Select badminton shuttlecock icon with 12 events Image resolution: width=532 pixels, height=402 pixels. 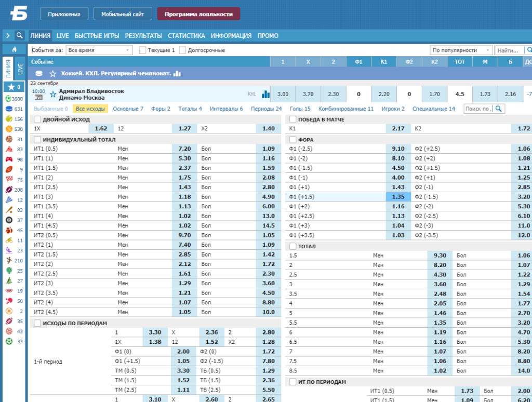point(9,200)
